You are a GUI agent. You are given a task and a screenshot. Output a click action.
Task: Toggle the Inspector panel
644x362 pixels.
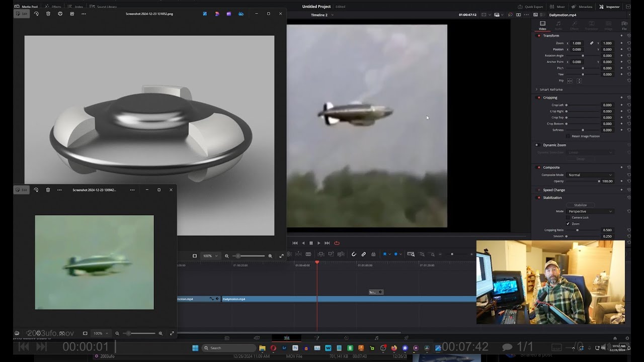(609, 7)
